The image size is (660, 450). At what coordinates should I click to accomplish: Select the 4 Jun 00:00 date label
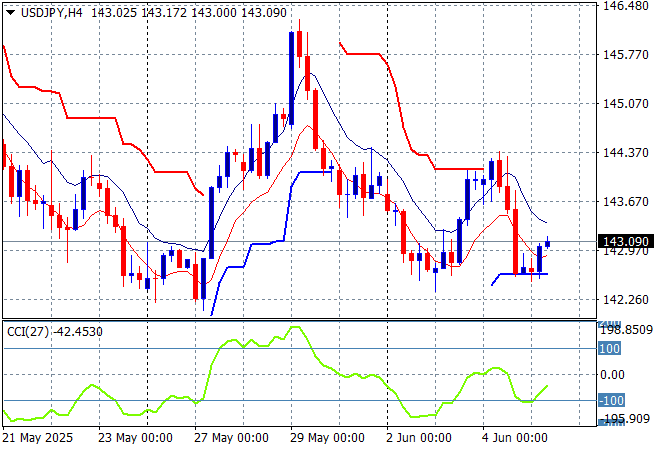tap(515, 438)
